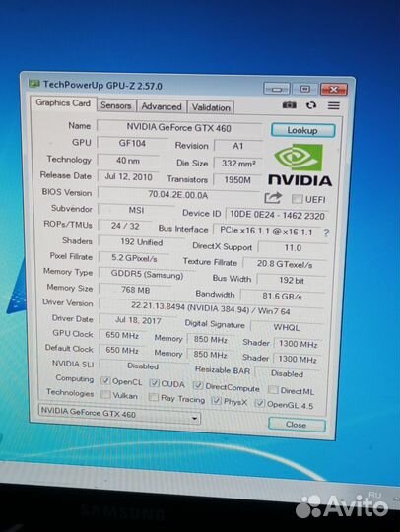
Task: Click the Bandwidth value 81.6 GB/s
Action: tap(283, 296)
